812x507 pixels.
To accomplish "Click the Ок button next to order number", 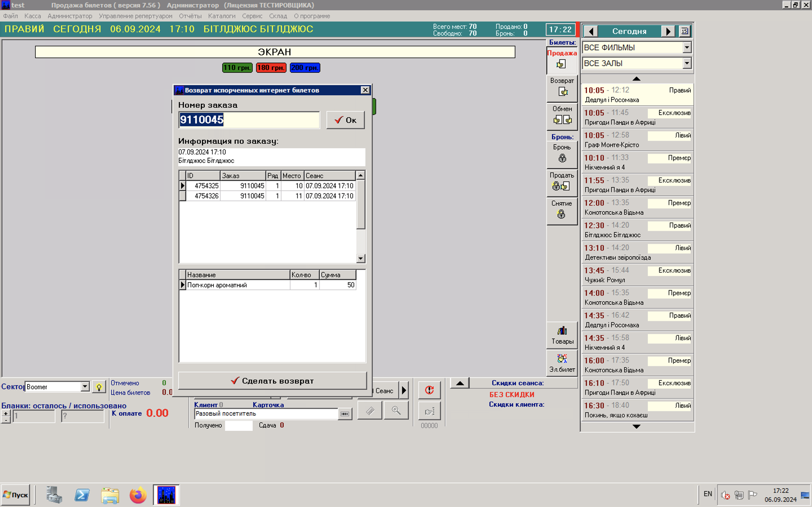I will click(345, 120).
